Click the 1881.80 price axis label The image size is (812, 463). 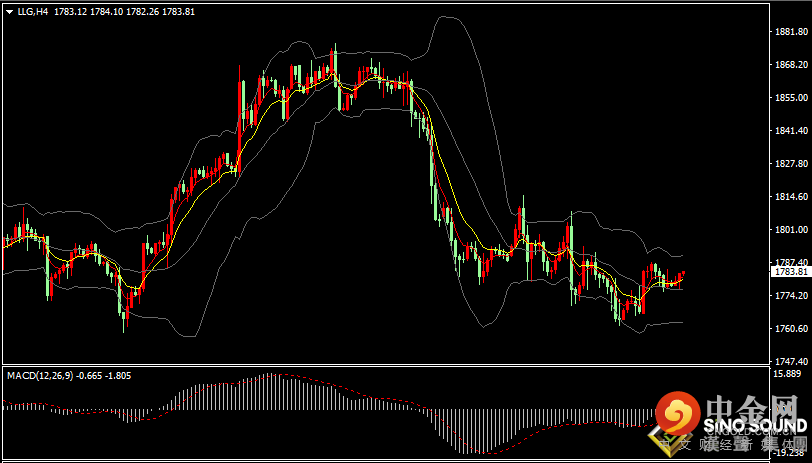791,32
